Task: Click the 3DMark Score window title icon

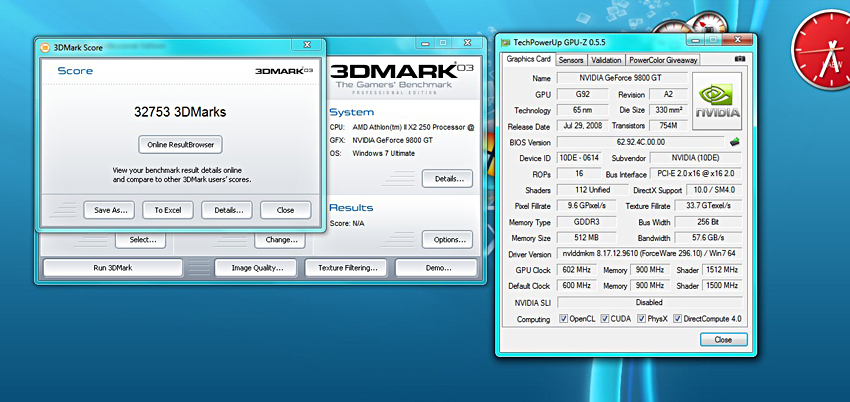Action: [46, 47]
